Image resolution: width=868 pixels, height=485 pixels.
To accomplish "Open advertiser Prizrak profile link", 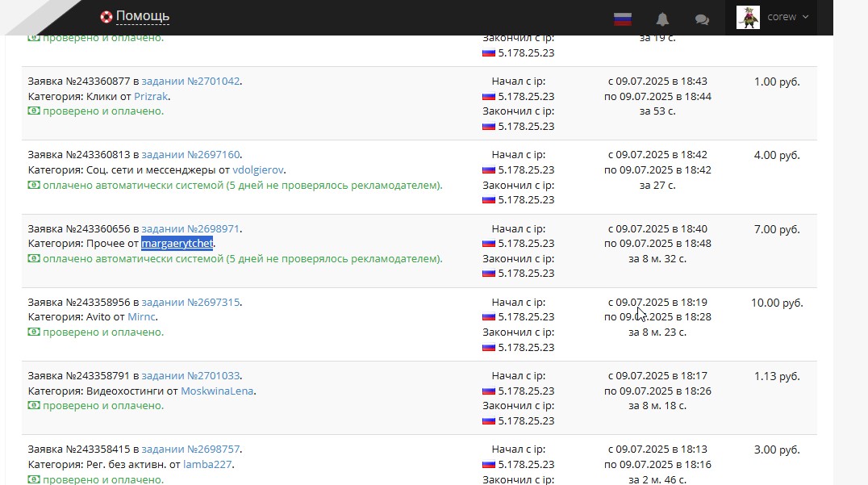I will click(x=152, y=97).
